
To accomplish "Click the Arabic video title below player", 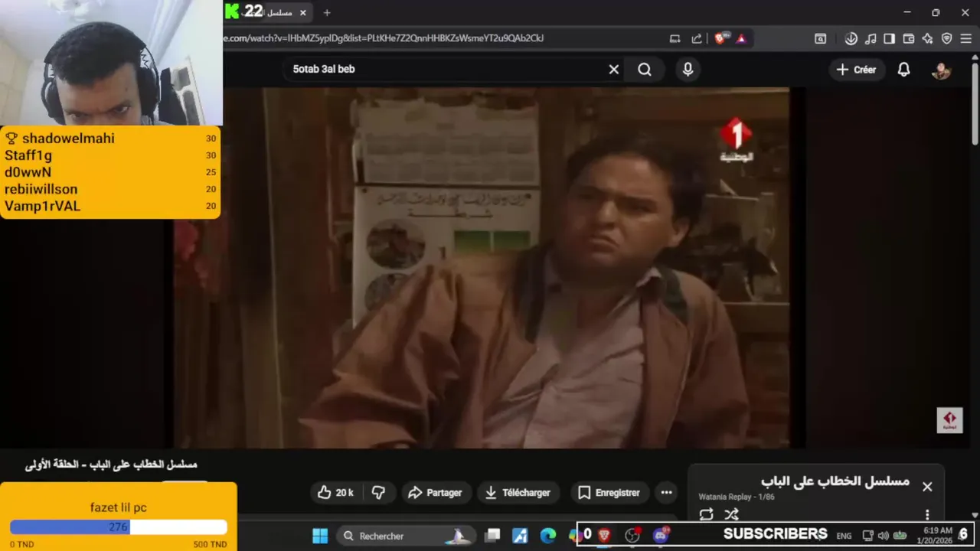I will [111, 465].
